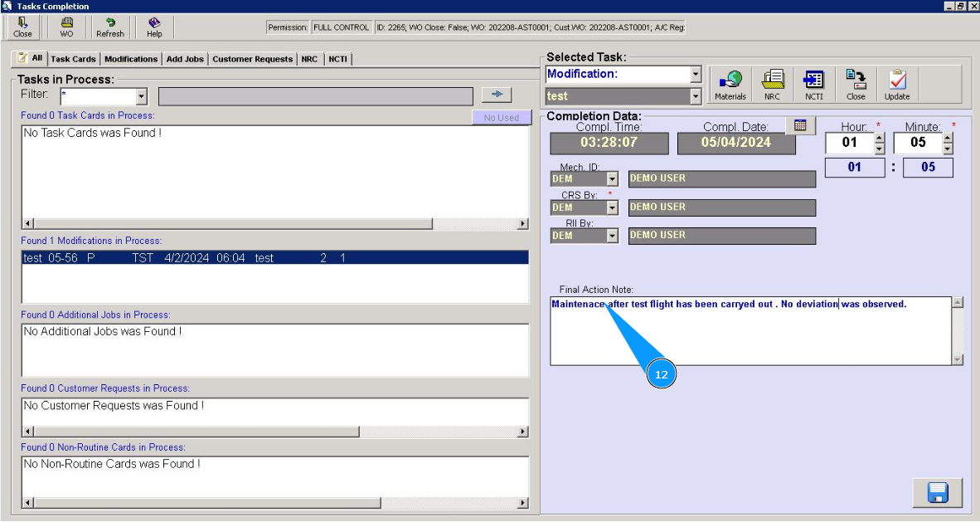This screenshot has width=980, height=522.
Task: Switch to the Modifications tab
Action: pos(131,59)
